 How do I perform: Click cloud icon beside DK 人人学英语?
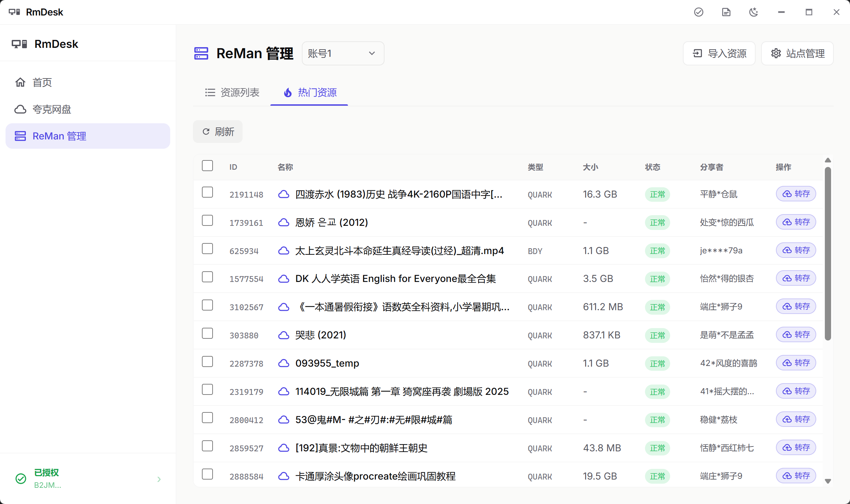pos(284,279)
